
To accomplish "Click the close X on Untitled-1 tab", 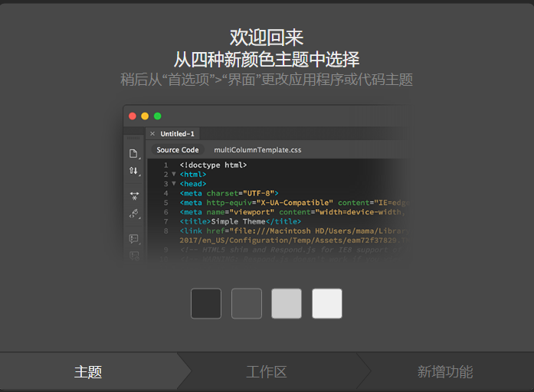I will click(152, 134).
